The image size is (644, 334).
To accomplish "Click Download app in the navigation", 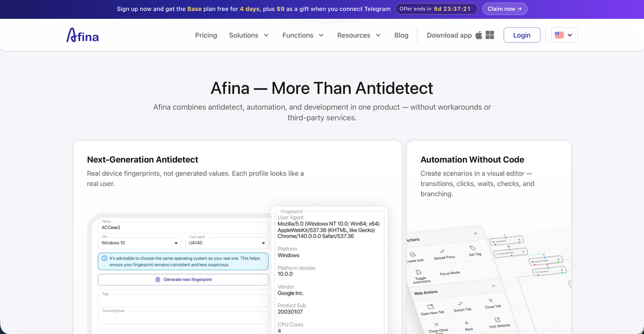I will [x=449, y=35].
